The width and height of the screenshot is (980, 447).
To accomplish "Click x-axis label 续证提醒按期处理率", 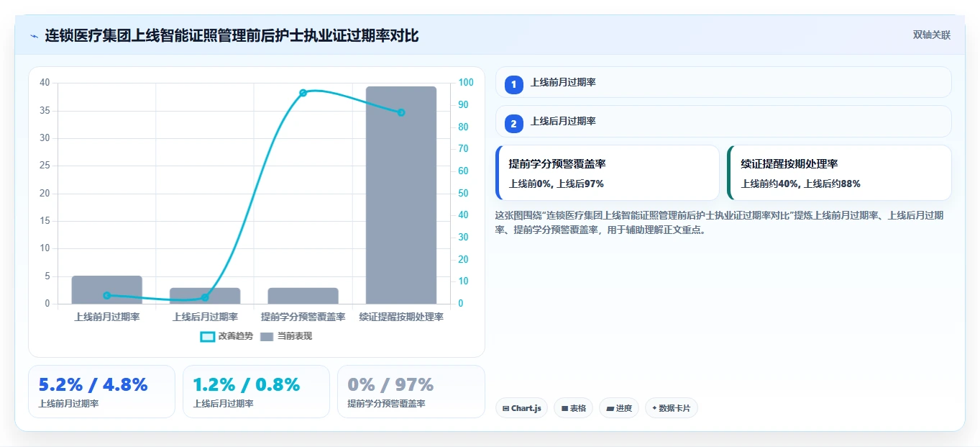I will [401, 317].
